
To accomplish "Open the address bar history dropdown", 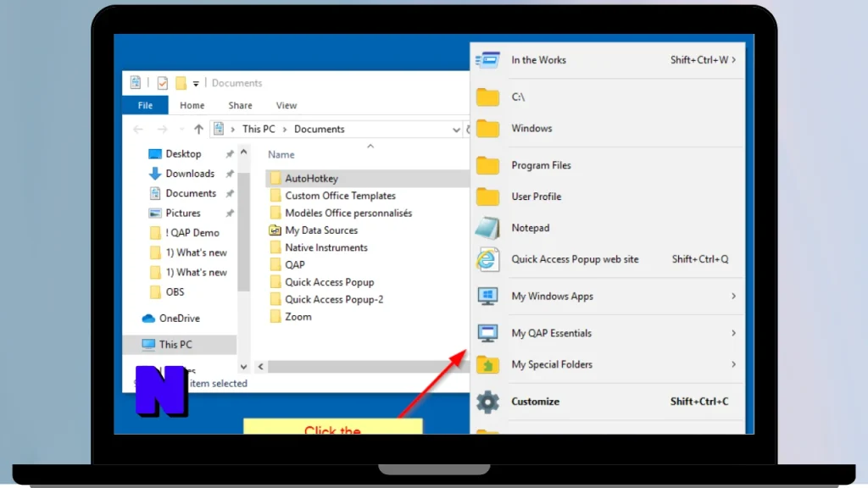I will coord(456,130).
